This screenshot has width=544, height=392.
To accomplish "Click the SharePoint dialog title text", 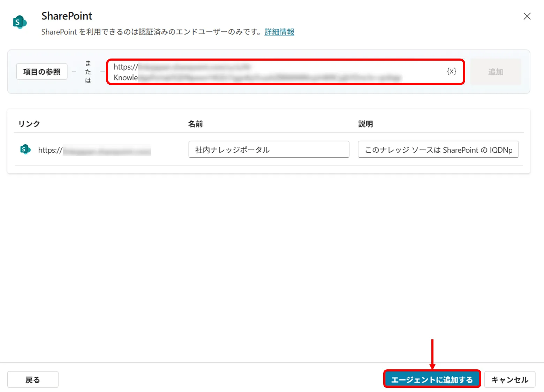I will click(66, 16).
